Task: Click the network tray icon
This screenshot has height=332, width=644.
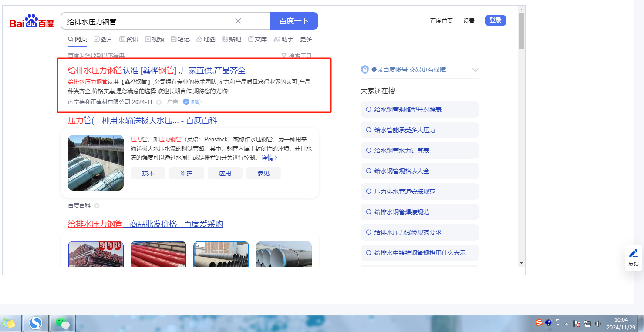Action: [587, 324]
